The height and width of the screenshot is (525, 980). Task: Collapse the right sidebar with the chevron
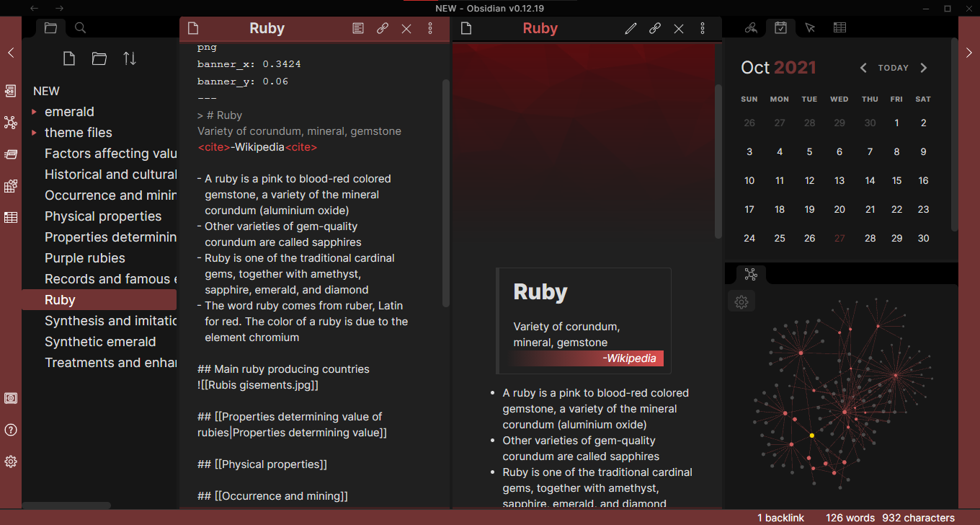[x=969, y=52]
